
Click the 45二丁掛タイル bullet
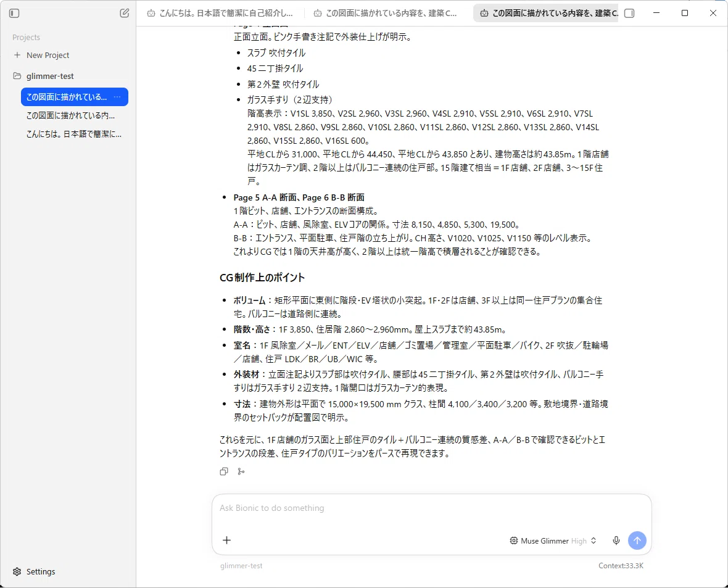tap(275, 68)
